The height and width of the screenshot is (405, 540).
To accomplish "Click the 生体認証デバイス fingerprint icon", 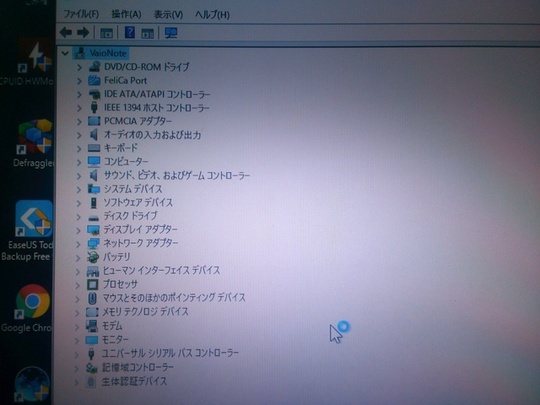I will [91, 382].
